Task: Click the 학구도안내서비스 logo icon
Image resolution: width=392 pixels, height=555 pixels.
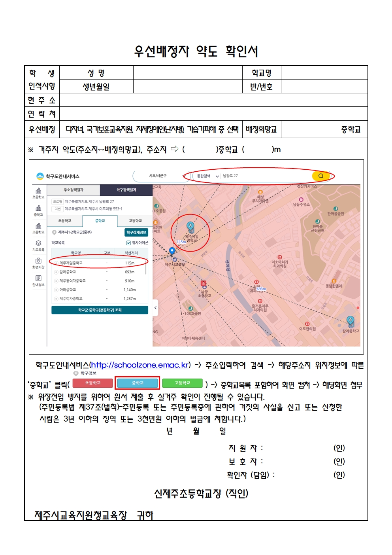Action: (x=40, y=176)
